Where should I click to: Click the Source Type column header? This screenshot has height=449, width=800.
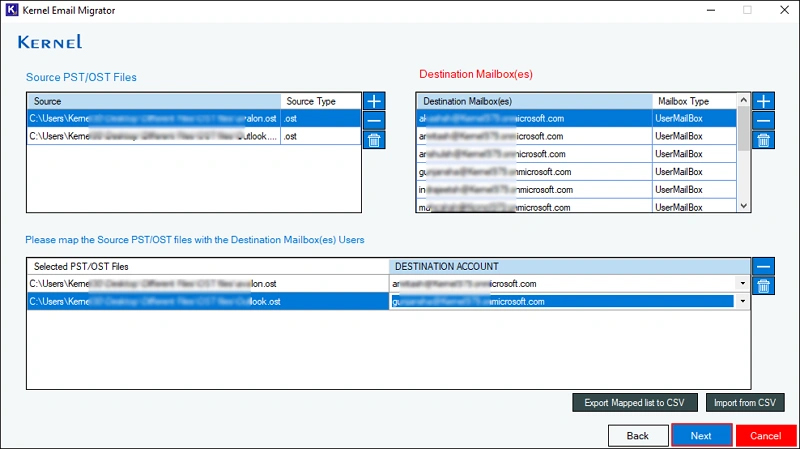(321, 101)
